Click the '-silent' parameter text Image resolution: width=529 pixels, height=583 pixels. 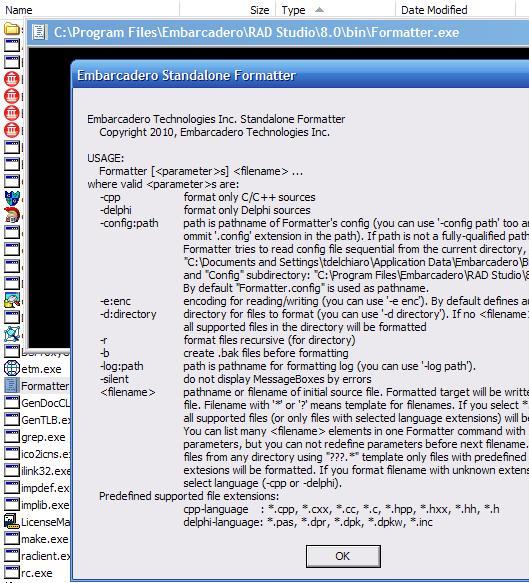[114, 379]
